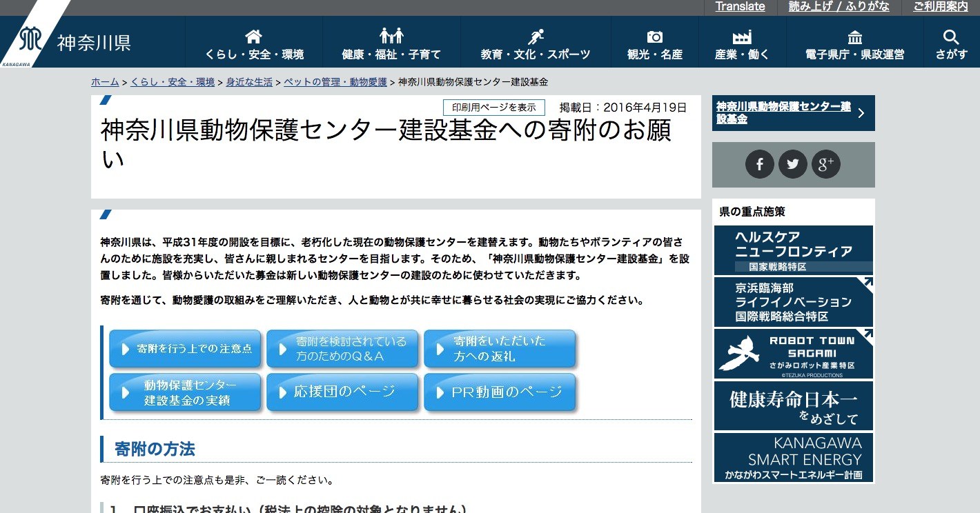The image size is (980, 513).
Task: Open 健康寿命日本一をめざして banner
Action: click(x=794, y=406)
